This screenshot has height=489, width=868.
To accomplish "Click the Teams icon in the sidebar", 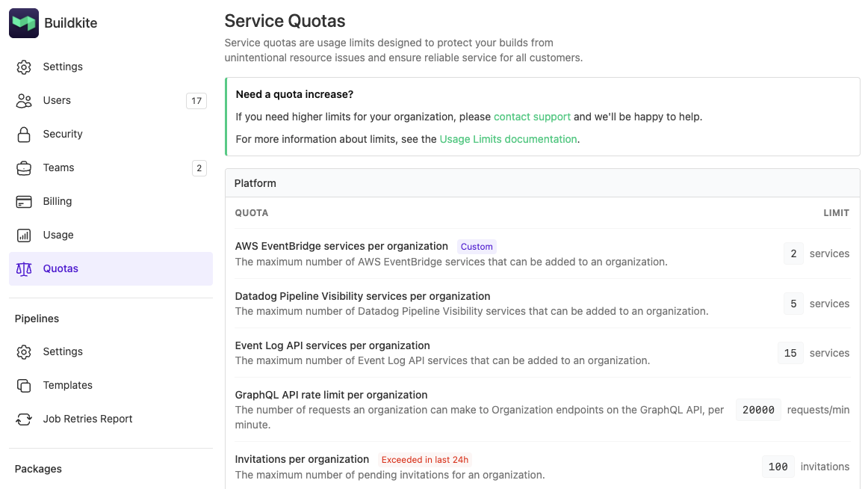I will click(x=25, y=167).
